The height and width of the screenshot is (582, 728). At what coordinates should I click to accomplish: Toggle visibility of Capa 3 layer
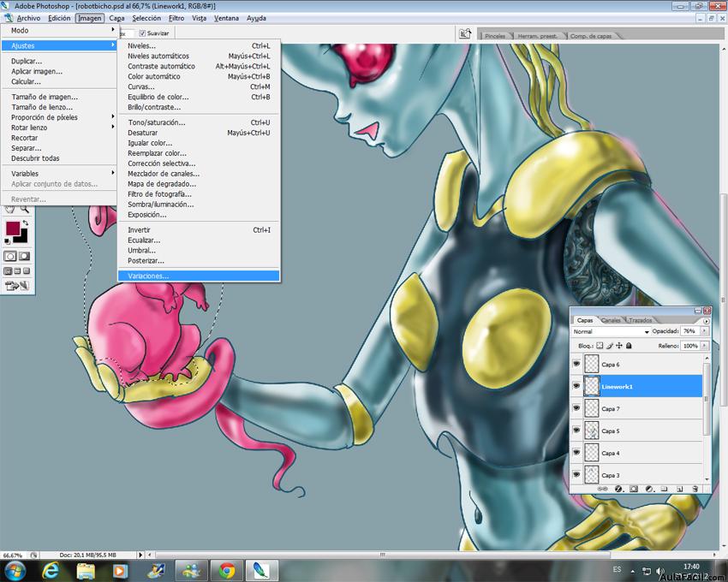point(576,474)
